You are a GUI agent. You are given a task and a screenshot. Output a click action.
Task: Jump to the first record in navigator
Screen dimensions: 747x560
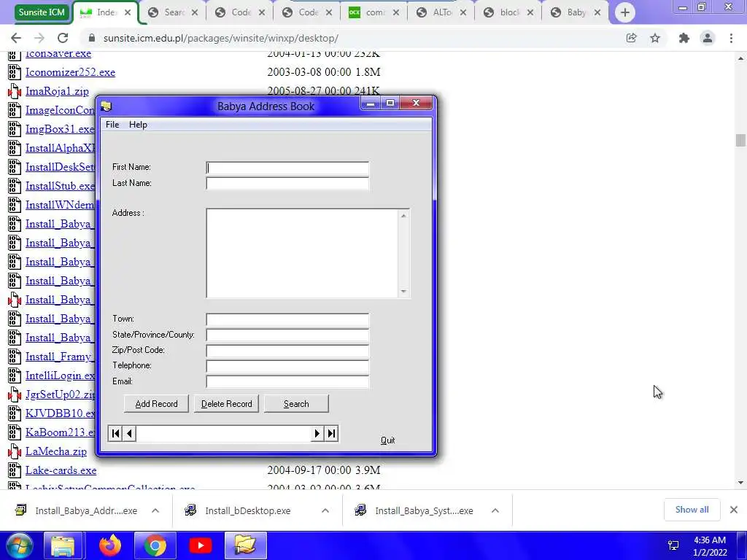[115, 433]
